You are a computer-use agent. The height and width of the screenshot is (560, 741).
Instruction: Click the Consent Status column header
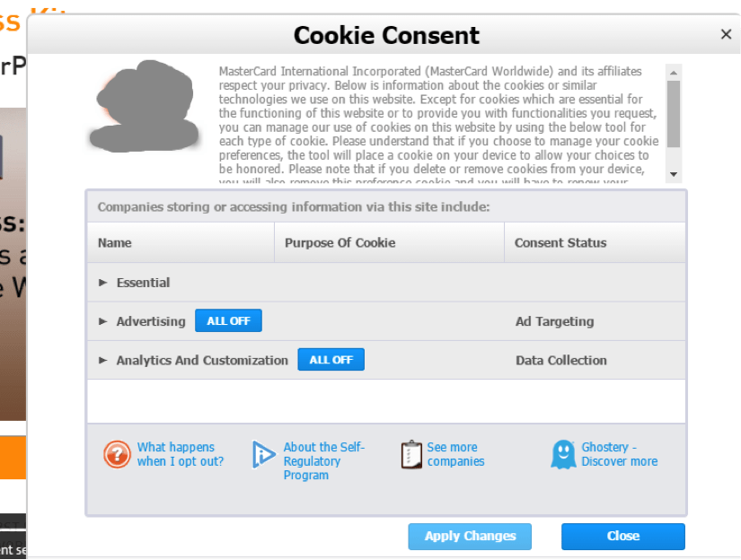click(560, 242)
